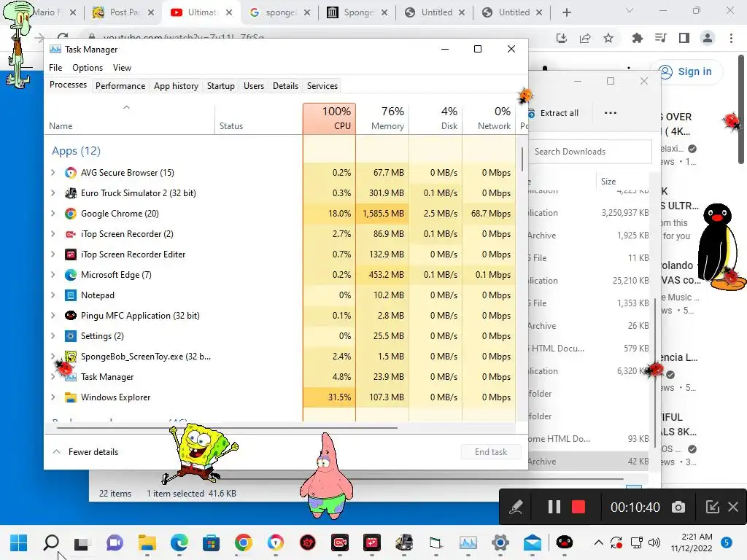Sort processes by the Disk column
This screenshot has height=560, width=747.
coord(436,119)
